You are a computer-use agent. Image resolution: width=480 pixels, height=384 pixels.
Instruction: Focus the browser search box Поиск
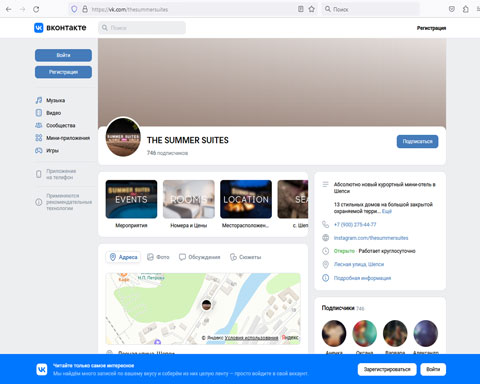click(x=370, y=9)
